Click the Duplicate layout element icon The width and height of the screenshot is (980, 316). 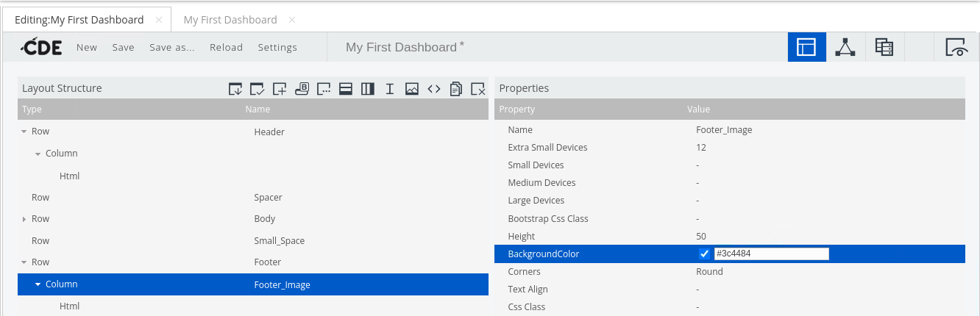pos(456,89)
